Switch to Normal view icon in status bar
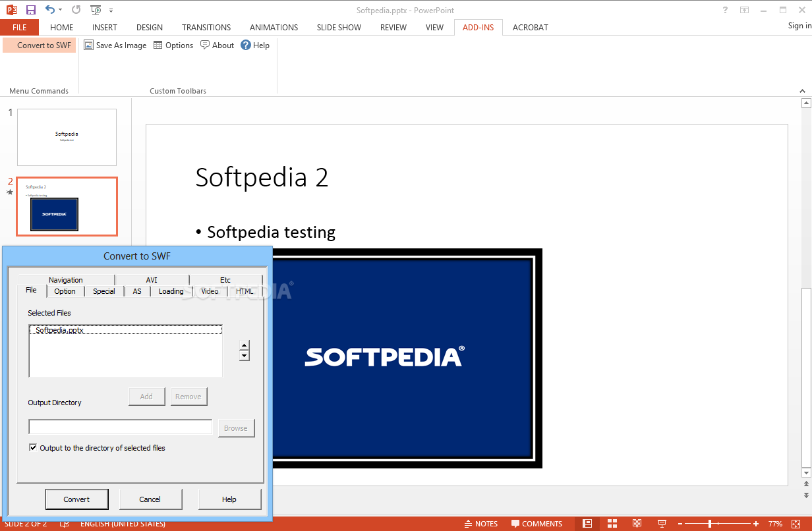This screenshot has height=531, width=812. (x=587, y=524)
